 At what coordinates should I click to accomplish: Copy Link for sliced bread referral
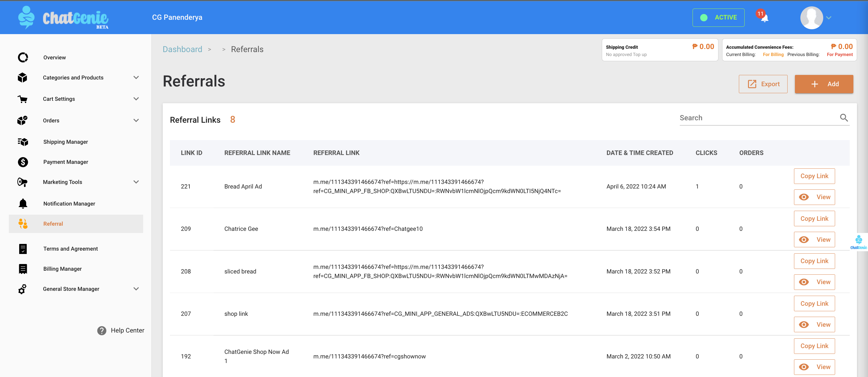(814, 261)
